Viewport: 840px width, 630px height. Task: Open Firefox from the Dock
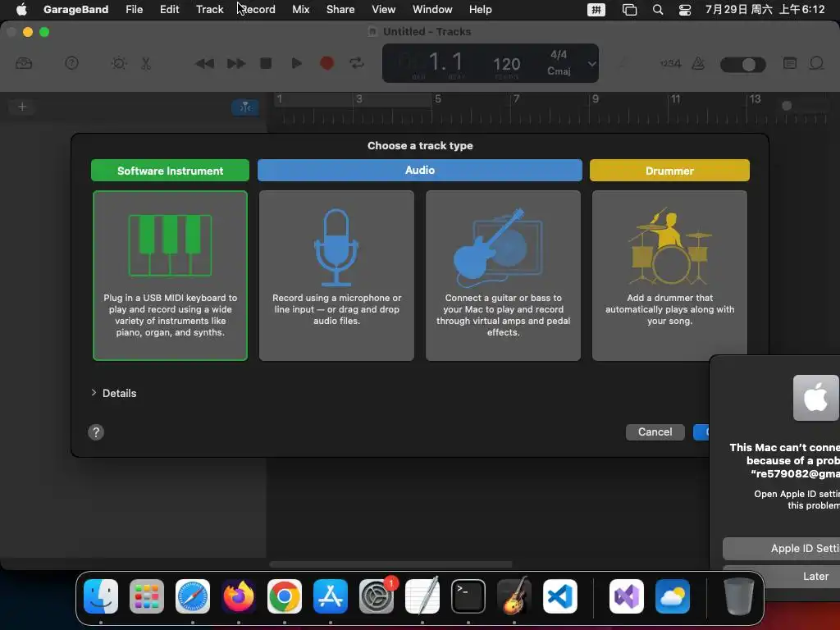[239, 596]
